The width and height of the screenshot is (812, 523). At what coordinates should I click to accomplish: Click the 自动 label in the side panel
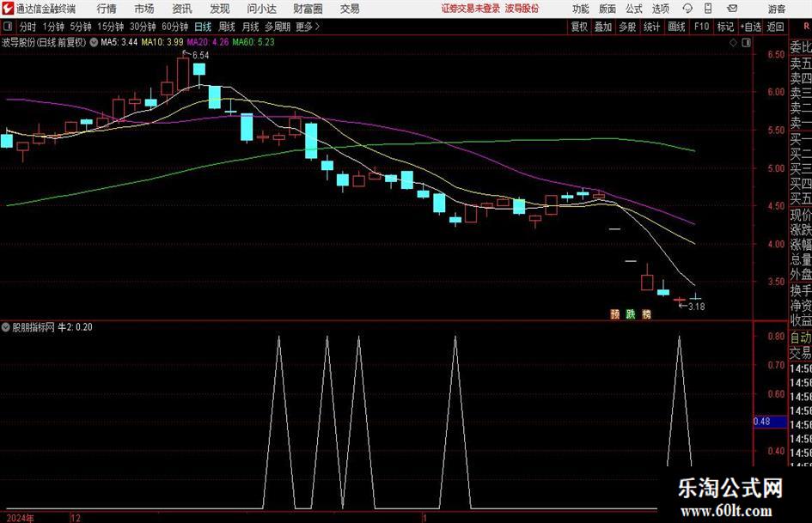801,338
